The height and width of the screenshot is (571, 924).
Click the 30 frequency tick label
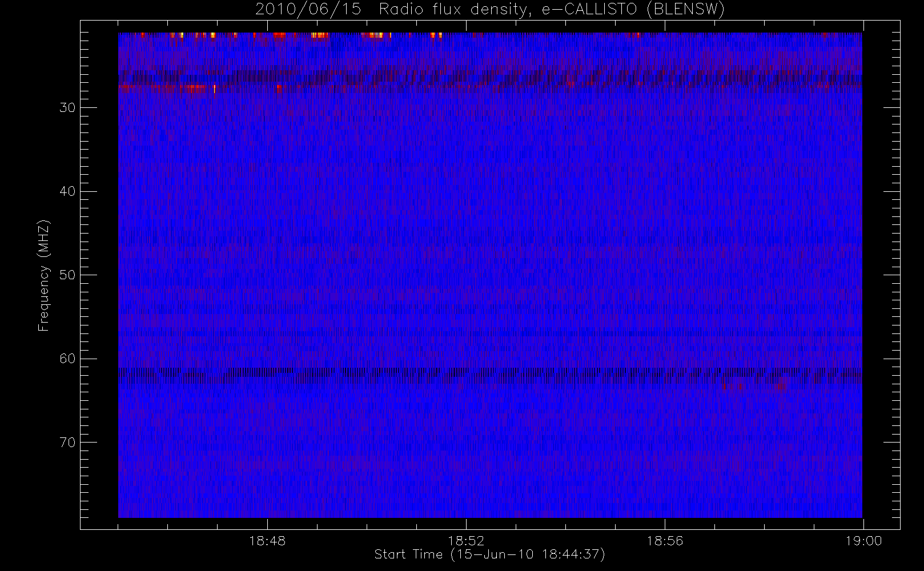coord(67,108)
